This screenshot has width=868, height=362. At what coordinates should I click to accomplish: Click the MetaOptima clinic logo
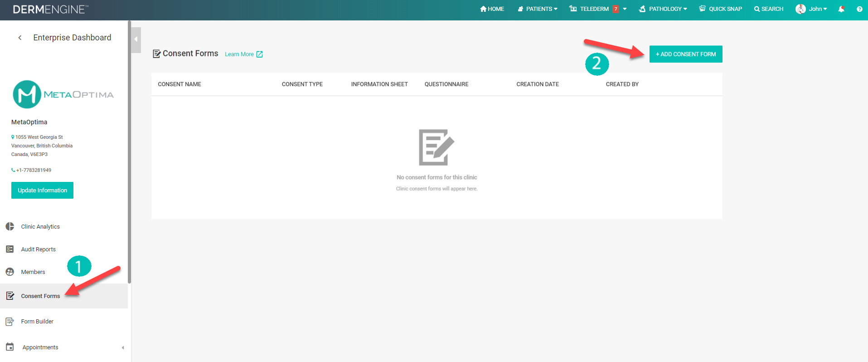(x=63, y=94)
